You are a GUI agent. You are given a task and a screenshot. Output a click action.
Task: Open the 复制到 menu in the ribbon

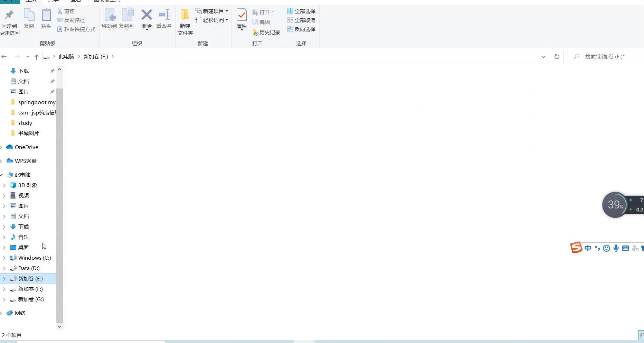pos(127,19)
